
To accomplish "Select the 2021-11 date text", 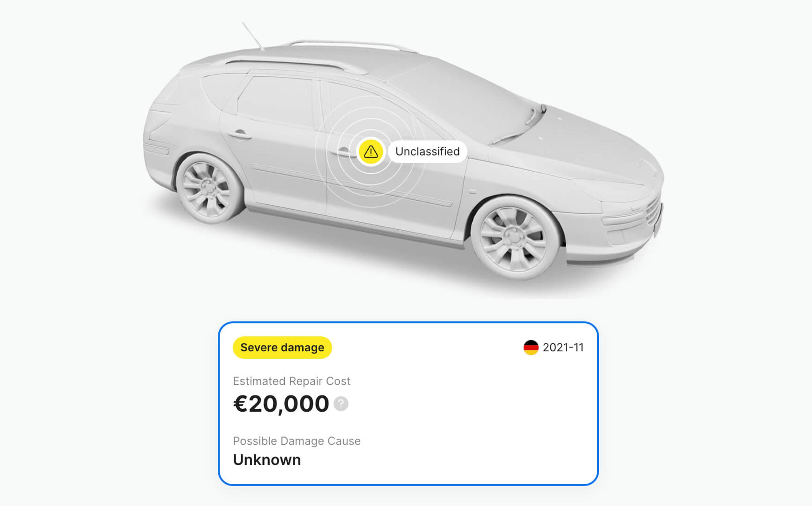I will click(563, 347).
